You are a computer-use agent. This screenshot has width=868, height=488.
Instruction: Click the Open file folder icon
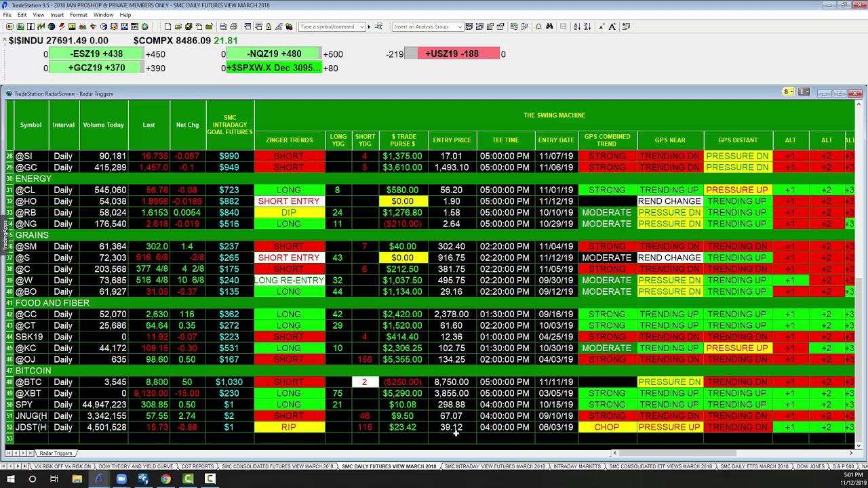pos(178,26)
